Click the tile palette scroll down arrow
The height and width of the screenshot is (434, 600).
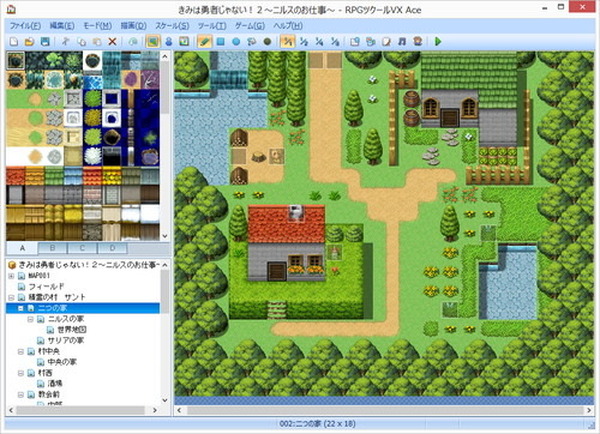tap(165, 236)
